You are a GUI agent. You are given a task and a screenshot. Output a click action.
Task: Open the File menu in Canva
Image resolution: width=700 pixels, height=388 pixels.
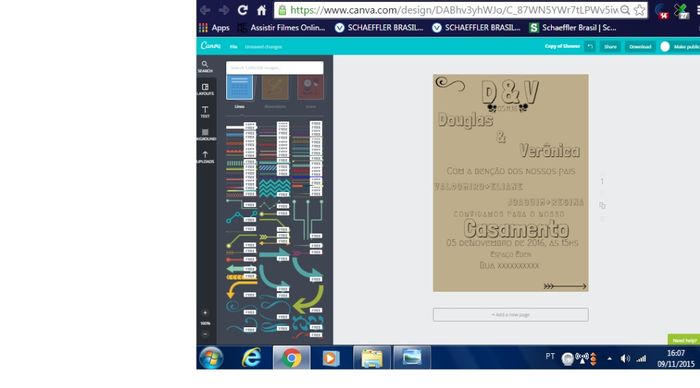233,46
